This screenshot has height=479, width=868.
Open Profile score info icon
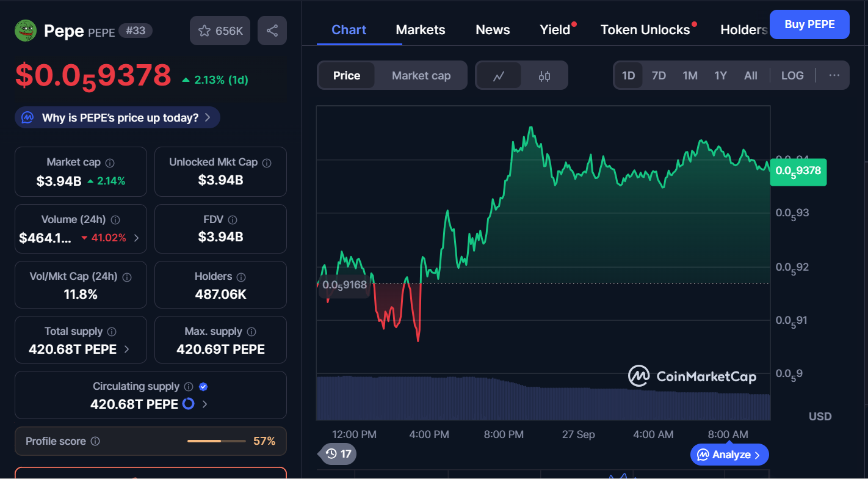pyautogui.click(x=95, y=441)
